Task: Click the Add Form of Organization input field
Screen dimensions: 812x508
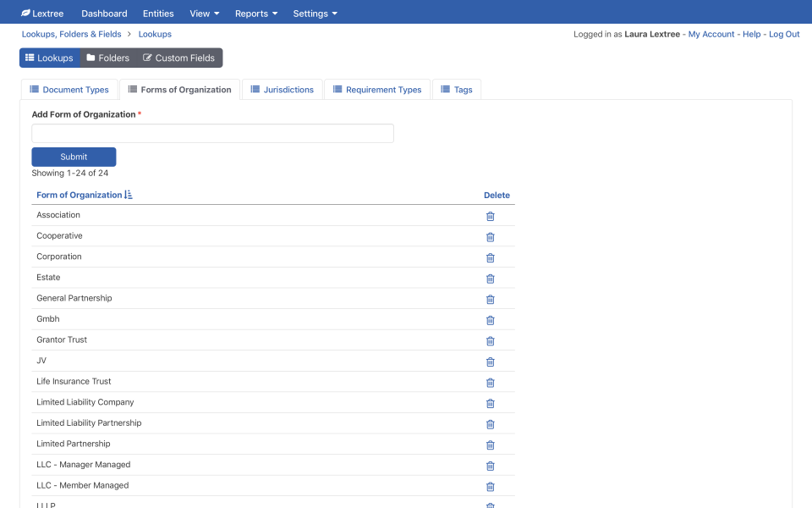Action: click(212, 133)
